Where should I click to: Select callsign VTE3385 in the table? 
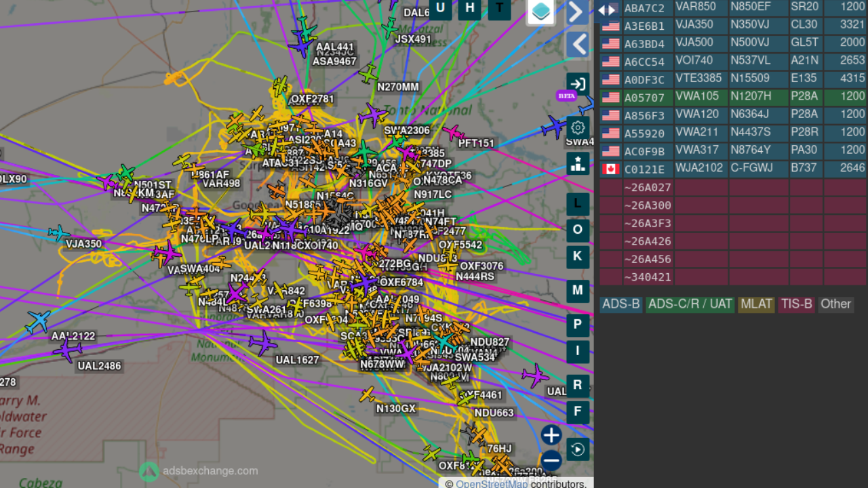click(698, 78)
